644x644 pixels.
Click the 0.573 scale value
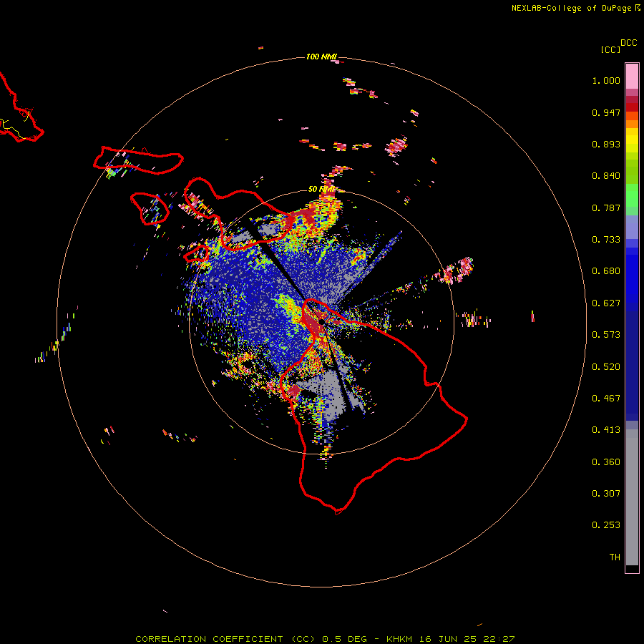pyautogui.click(x=606, y=335)
